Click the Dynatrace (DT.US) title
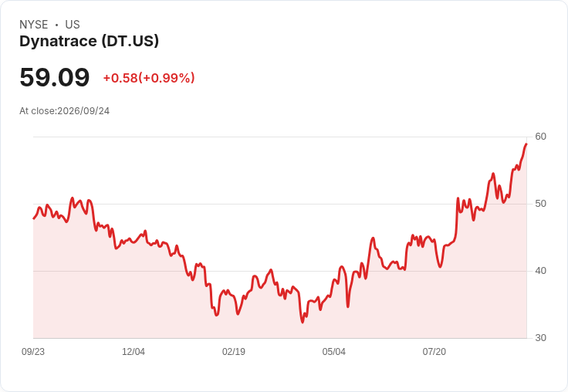The width and height of the screenshot is (568, 392). click(x=89, y=41)
